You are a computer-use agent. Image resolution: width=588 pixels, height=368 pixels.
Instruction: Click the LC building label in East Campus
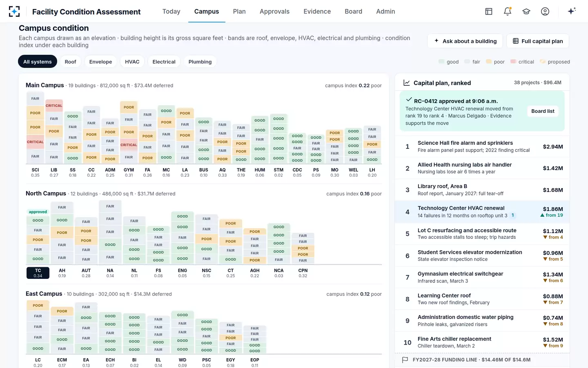click(x=38, y=362)
